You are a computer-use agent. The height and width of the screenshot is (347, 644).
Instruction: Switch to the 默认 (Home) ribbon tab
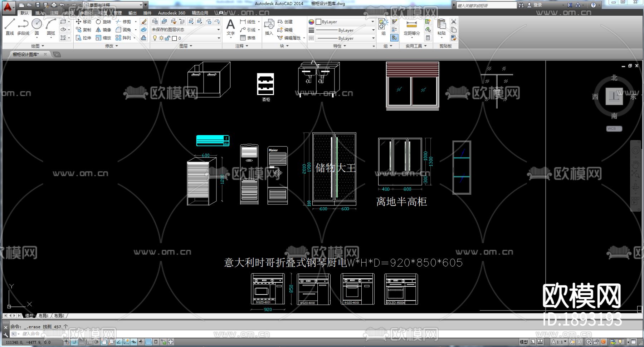click(x=24, y=13)
